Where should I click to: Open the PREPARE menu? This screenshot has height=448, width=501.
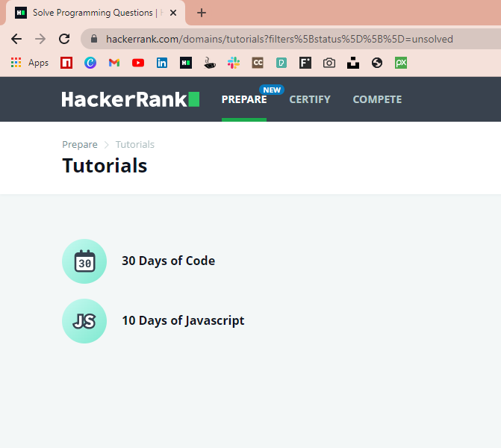244,99
